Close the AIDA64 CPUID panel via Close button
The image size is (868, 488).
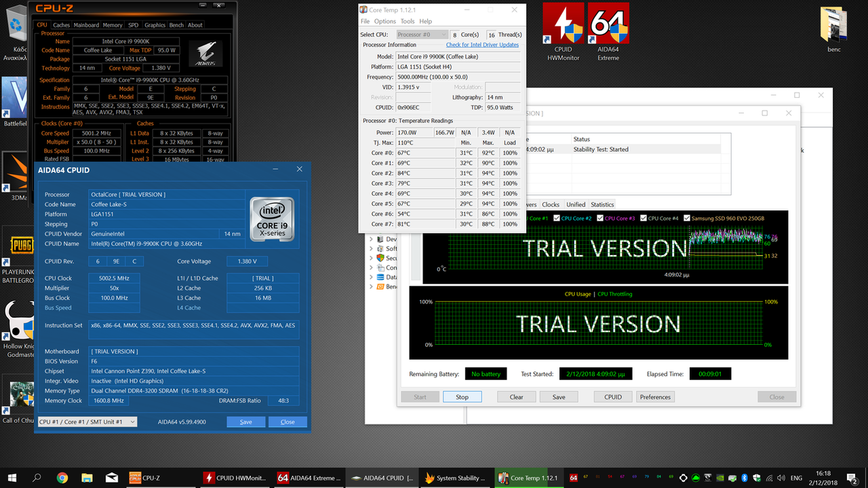pyautogui.click(x=288, y=421)
